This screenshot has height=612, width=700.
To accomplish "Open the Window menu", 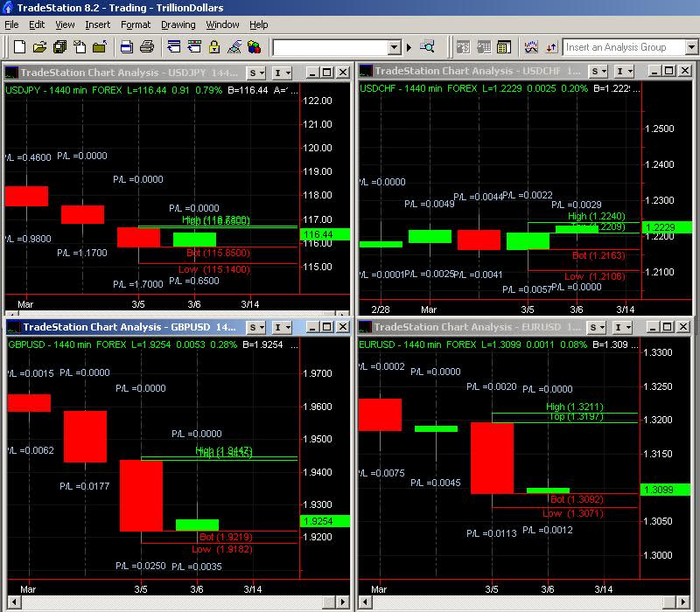I will 222,24.
